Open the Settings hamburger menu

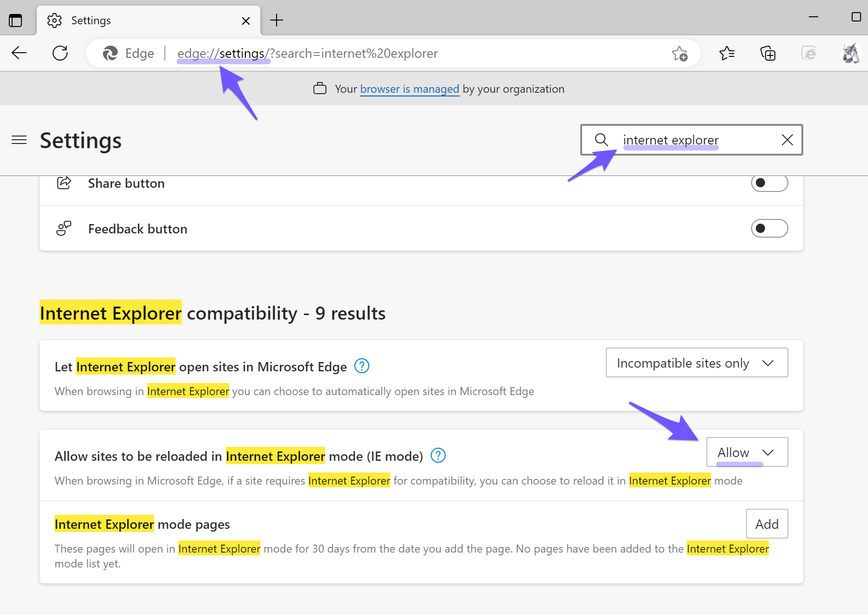pos(19,140)
